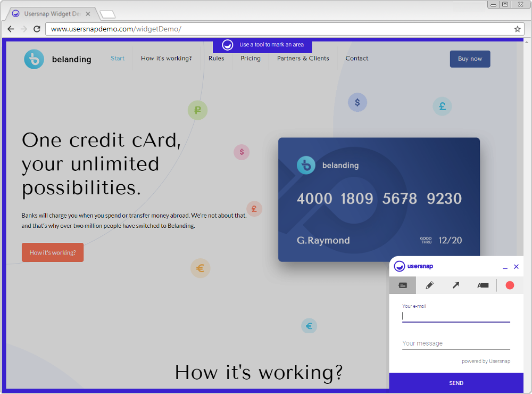Screen dimensions: 532x394
Task: Click the browser forward arrow
Action: (24, 29)
